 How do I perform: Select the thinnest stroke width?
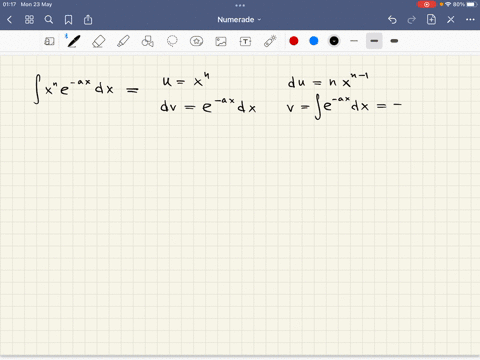(x=354, y=41)
